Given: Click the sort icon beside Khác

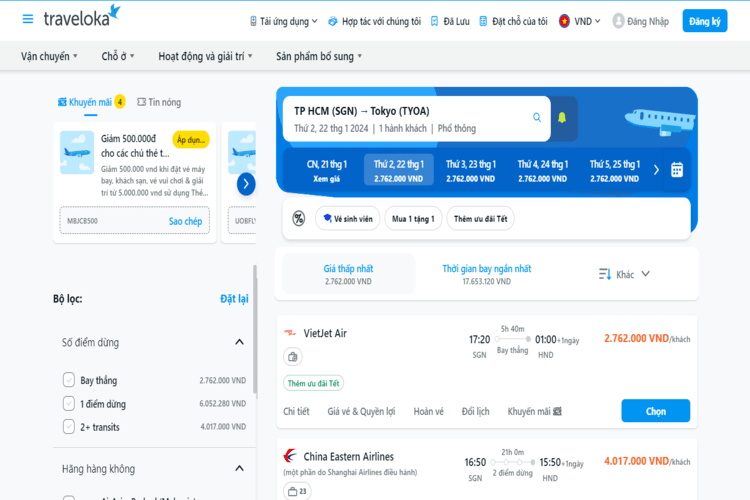Looking at the screenshot, I should 605,274.
